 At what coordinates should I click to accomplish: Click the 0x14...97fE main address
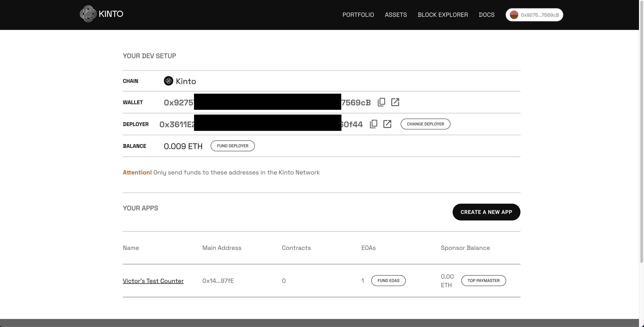(x=218, y=281)
